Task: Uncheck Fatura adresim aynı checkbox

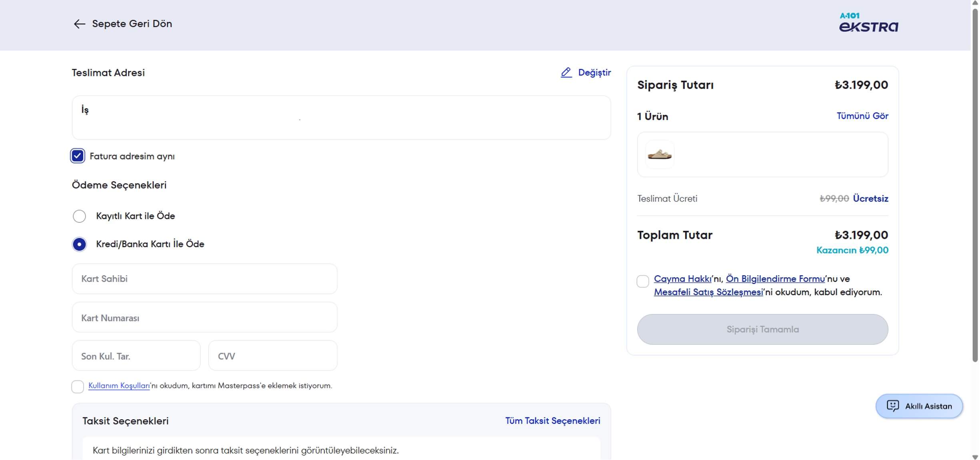Action: pyautogui.click(x=77, y=156)
